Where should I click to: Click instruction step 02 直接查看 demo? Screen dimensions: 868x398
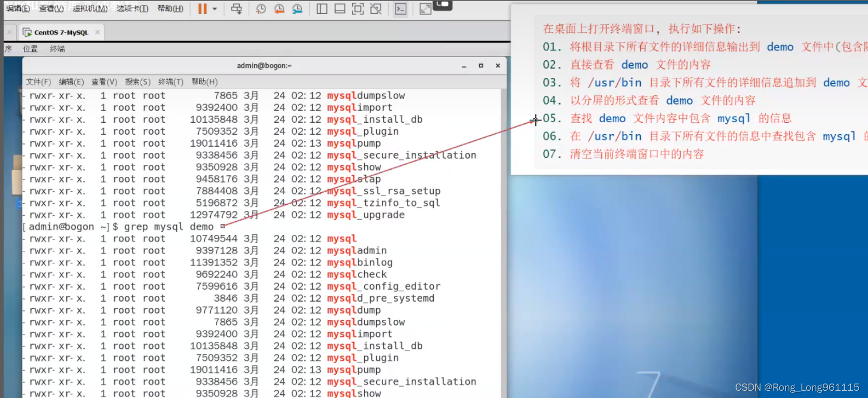(x=627, y=65)
